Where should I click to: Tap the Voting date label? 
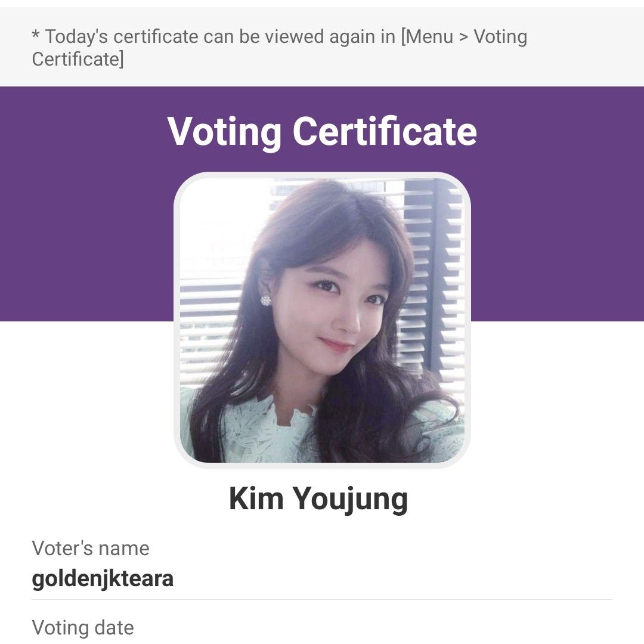coord(83,627)
